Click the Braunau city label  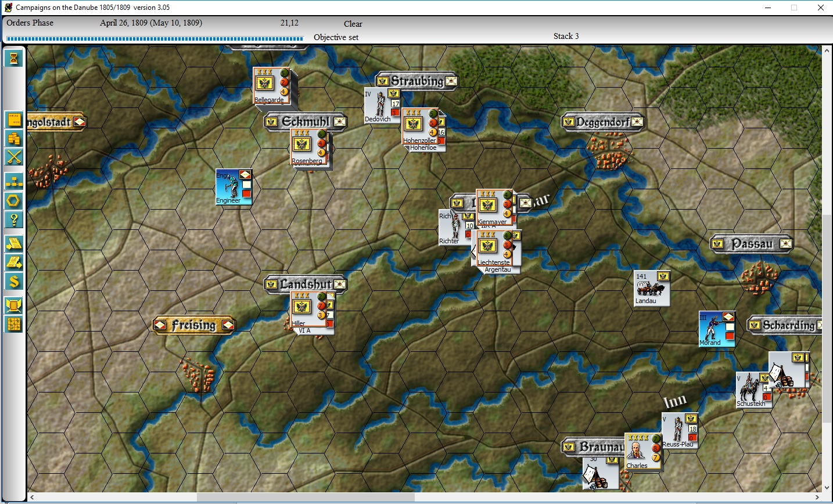click(593, 447)
